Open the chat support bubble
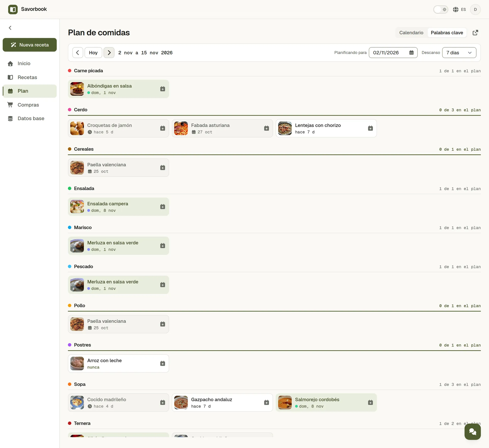 pyautogui.click(x=472, y=431)
